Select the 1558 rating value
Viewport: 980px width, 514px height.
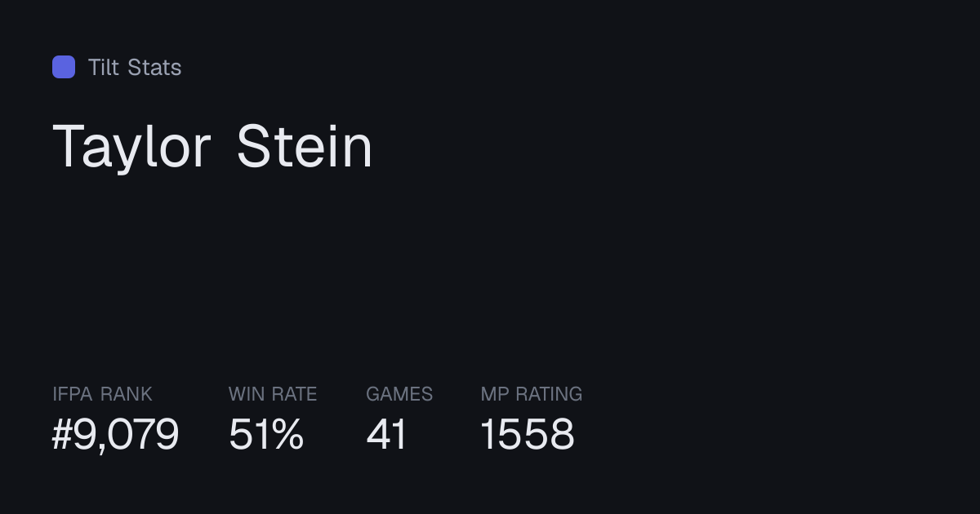(528, 434)
